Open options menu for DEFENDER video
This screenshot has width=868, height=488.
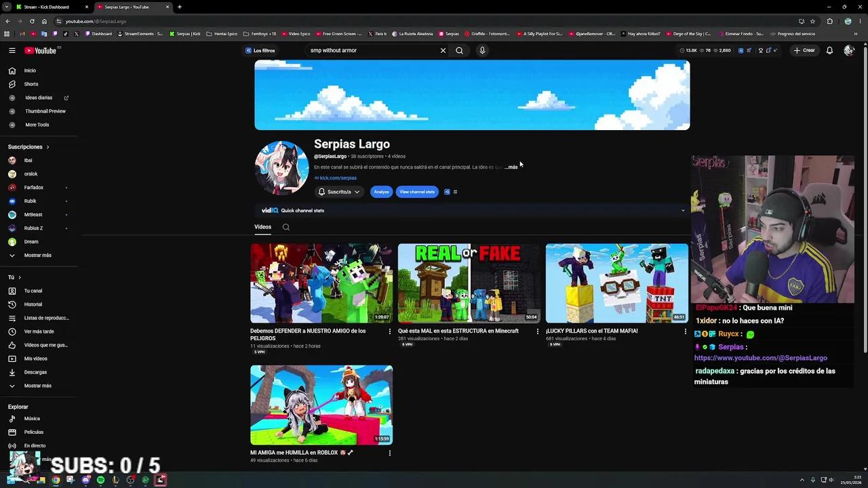(x=389, y=331)
